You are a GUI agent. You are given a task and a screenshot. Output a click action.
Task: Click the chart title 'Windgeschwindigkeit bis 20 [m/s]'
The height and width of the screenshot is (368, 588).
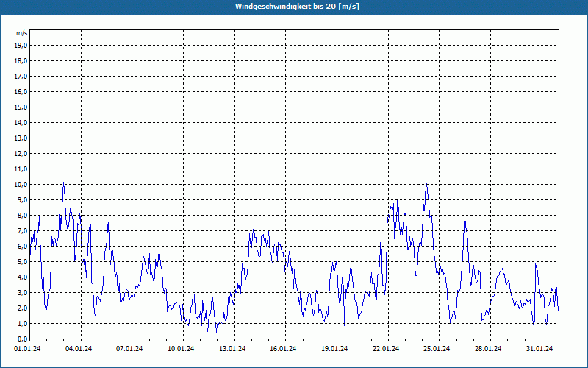tap(297, 7)
